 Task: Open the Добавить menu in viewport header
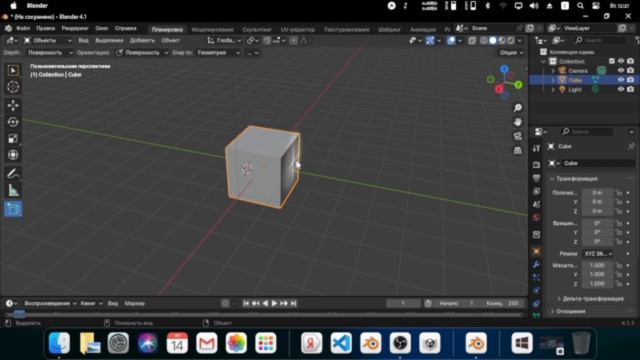[142, 40]
